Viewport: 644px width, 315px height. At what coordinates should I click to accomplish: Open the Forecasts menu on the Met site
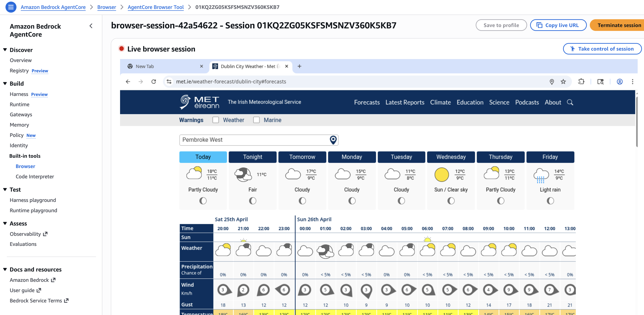coord(367,102)
